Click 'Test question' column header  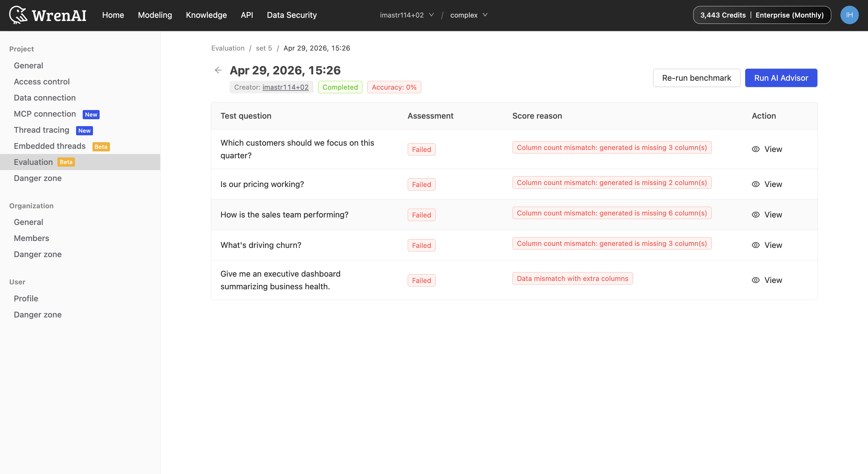click(246, 116)
